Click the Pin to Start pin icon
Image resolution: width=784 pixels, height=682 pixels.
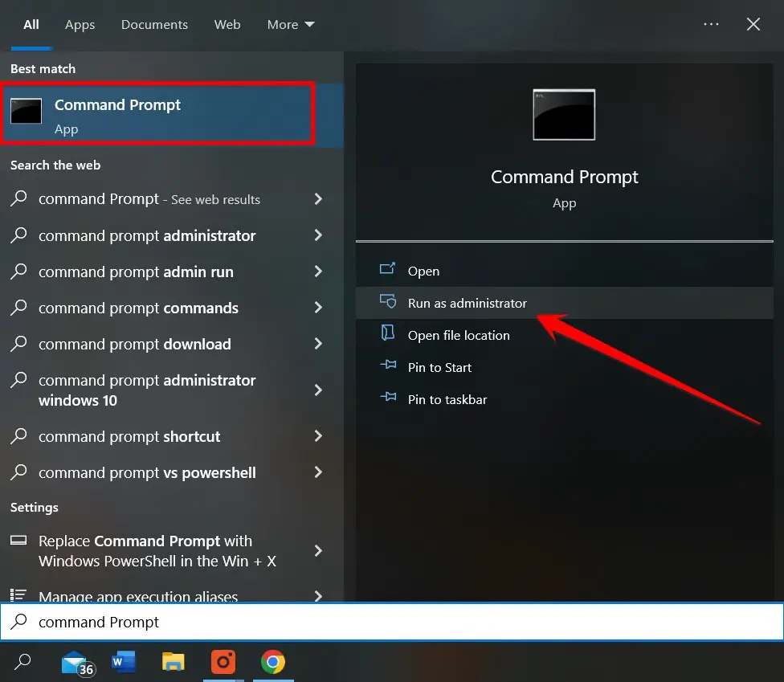tap(388, 365)
